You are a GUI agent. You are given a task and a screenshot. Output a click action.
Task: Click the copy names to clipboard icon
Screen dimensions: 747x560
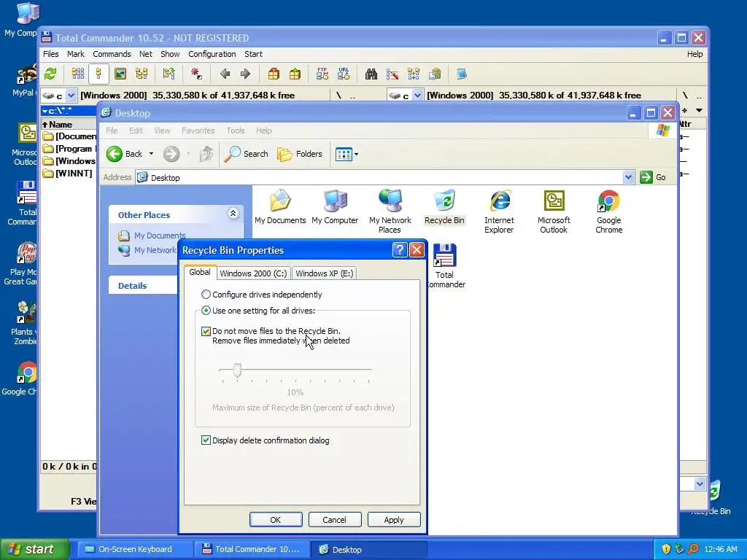[x=435, y=74]
